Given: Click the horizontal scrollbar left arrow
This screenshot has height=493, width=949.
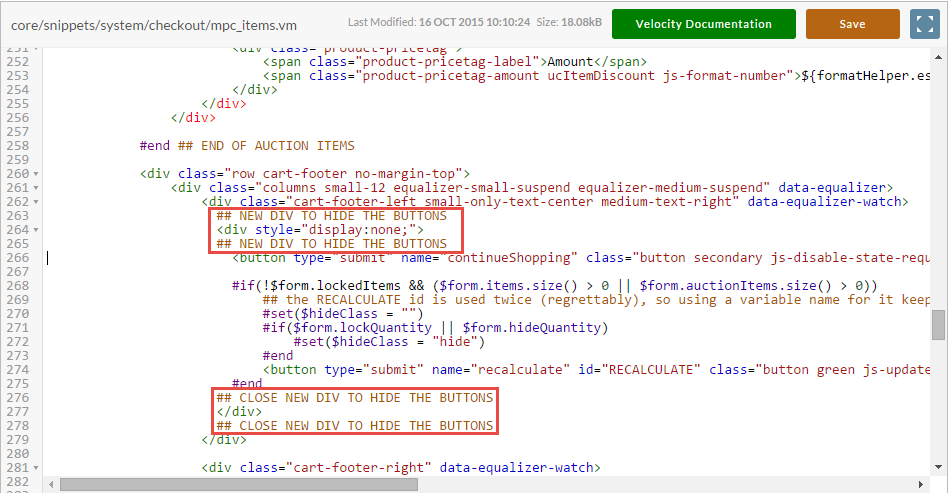Looking at the screenshot, I should coord(51,485).
